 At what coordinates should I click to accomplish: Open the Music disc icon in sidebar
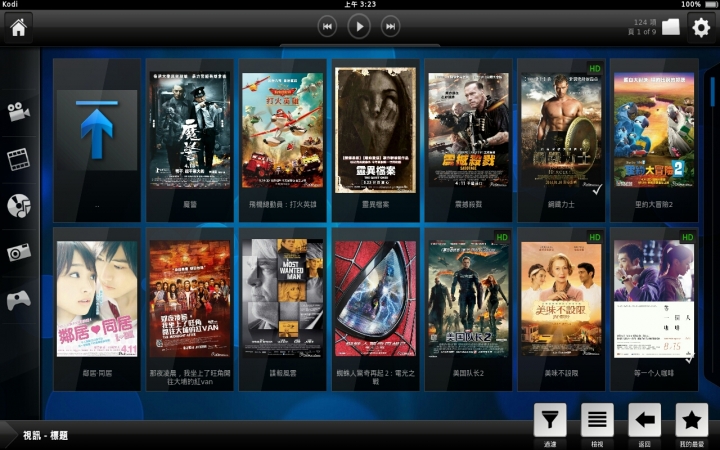point(19,205)
